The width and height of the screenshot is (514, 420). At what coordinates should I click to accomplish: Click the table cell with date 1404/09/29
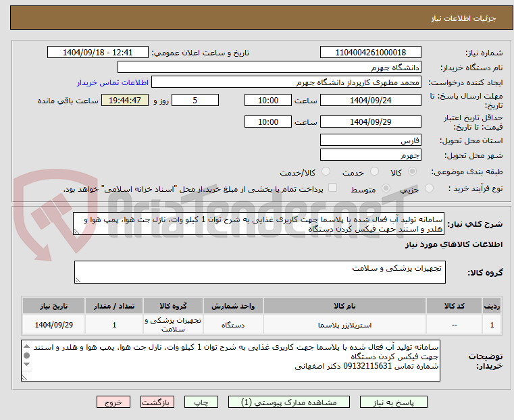(54, 325)
